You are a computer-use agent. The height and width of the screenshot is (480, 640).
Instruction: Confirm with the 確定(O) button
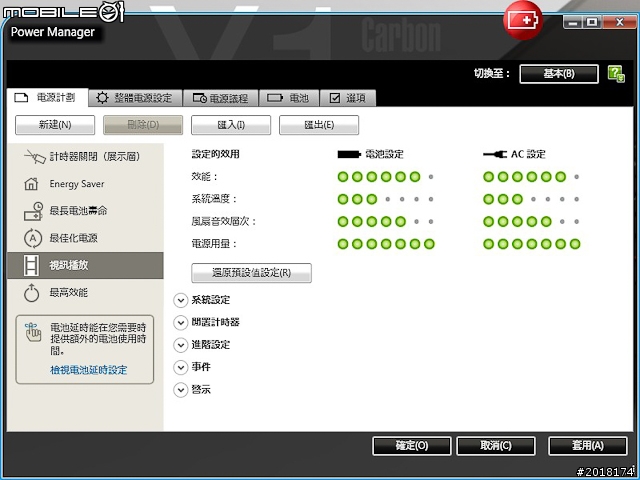pos(412,446)
